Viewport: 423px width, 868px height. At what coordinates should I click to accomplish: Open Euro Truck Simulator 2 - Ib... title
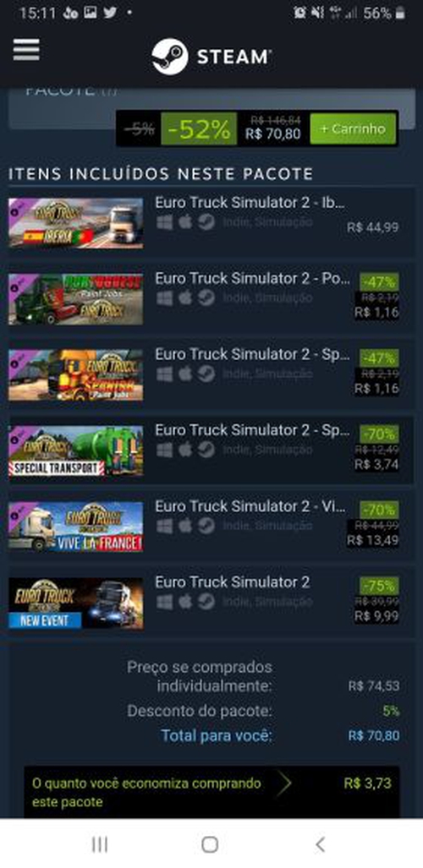[x=250, y=203]
